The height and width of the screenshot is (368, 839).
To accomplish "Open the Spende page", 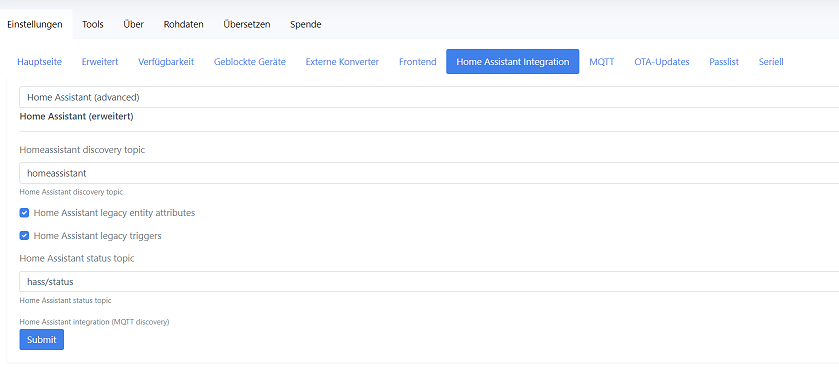I will click(306, 24).
